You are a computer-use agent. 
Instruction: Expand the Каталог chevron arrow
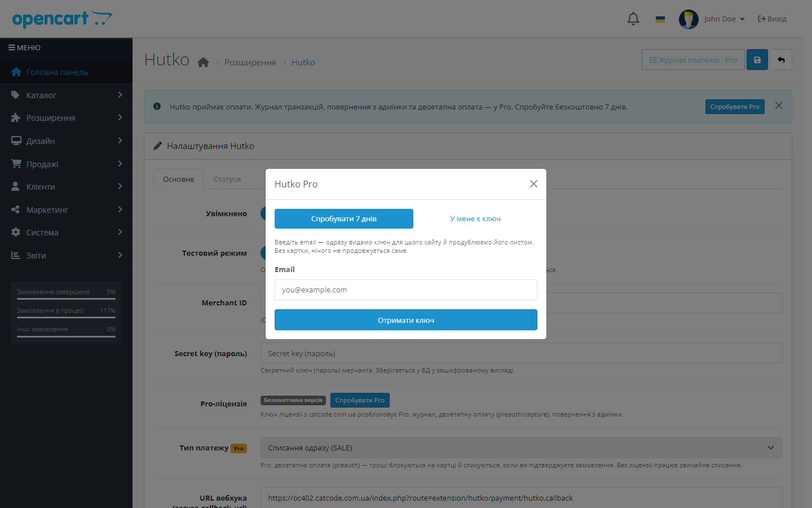point(120,95)
